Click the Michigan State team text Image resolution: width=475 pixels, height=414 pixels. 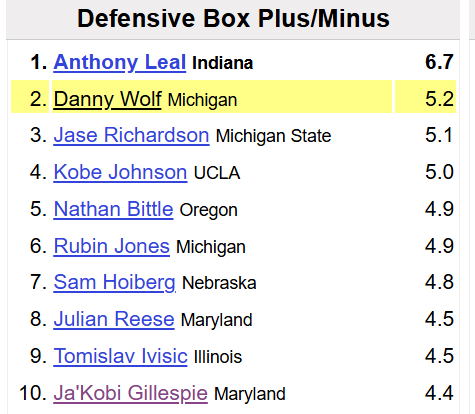(273, 136)
